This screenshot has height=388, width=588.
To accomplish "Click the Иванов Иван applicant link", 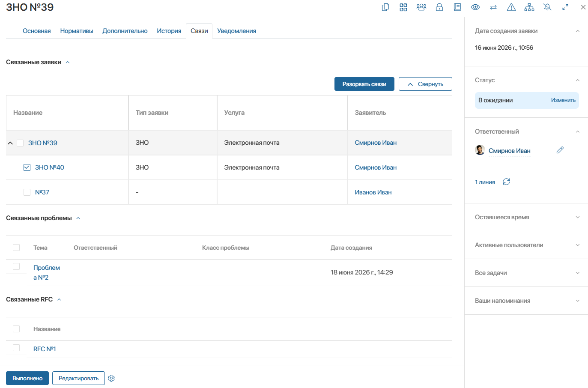I will click(373, 192).
